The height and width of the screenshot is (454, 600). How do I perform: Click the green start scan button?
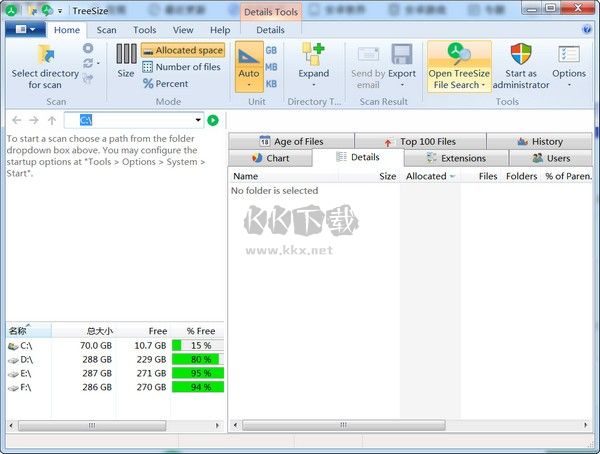pos(213,120)
